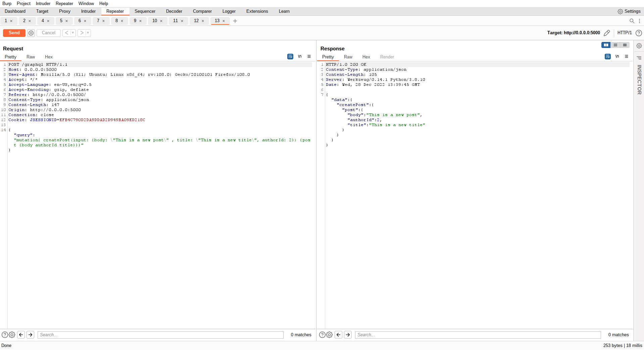Image resolution: width=644 pixels, height=350 pixels.
Task: Switch to top-bottom stacked layout view
Action: pos(615,45)
